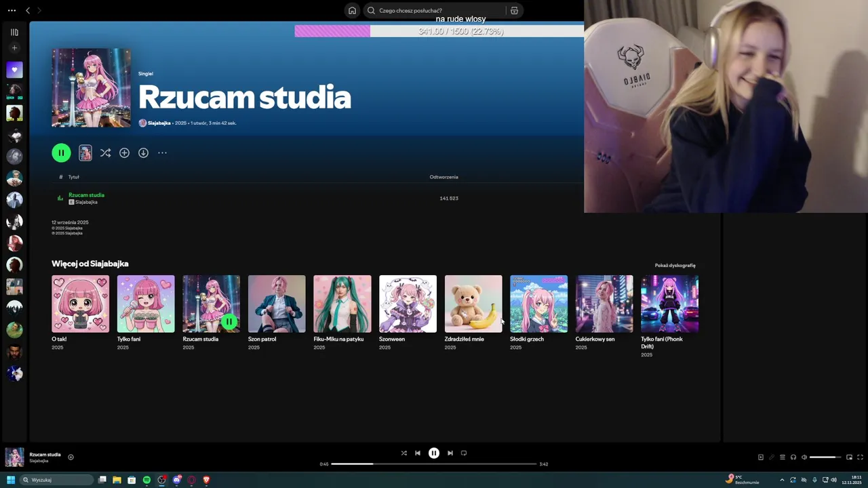868x488 pixels.
Task: Click the 'Odtworzenia' column header
Action: point(443,177)
